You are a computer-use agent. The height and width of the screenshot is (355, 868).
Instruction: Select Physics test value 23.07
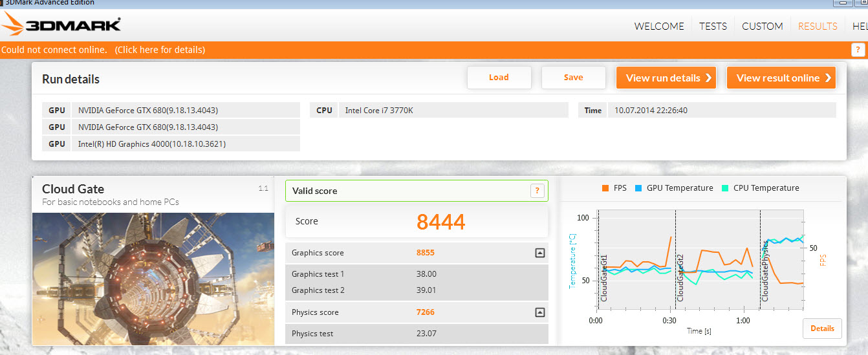[x=426, y=334]
